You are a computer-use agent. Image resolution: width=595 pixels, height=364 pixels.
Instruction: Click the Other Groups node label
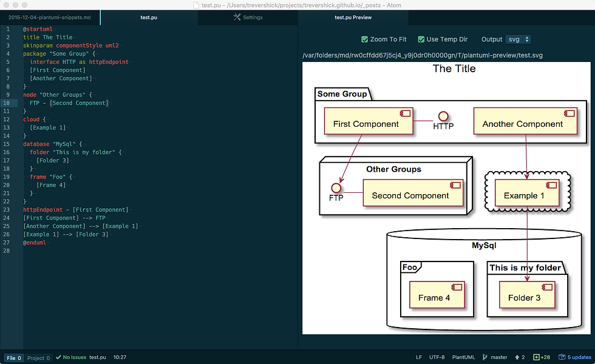[393, 169]
